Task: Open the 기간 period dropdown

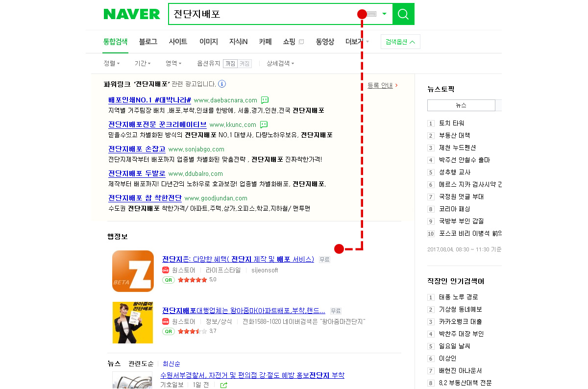Action: 143,63
